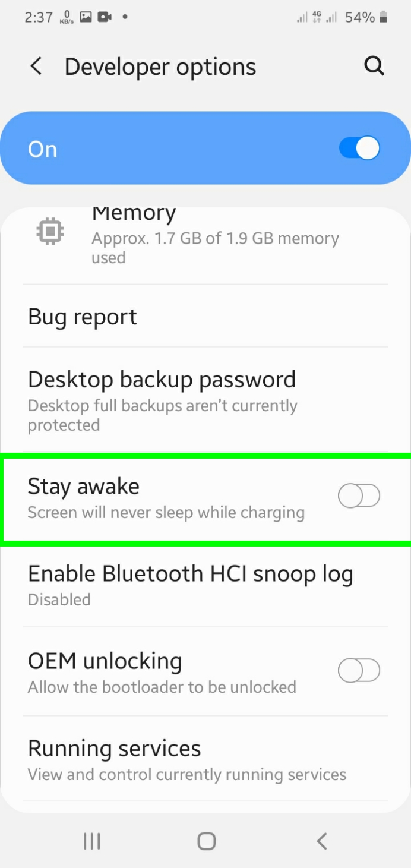411x868 pixels.
Task: Tap the 54% battery percentage text
Action: [x=360, y=18]
